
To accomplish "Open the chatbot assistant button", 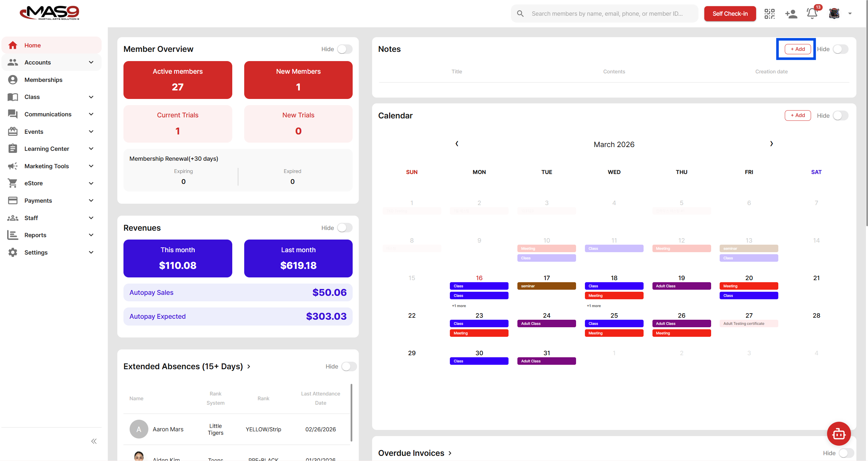I will point(839,434).
